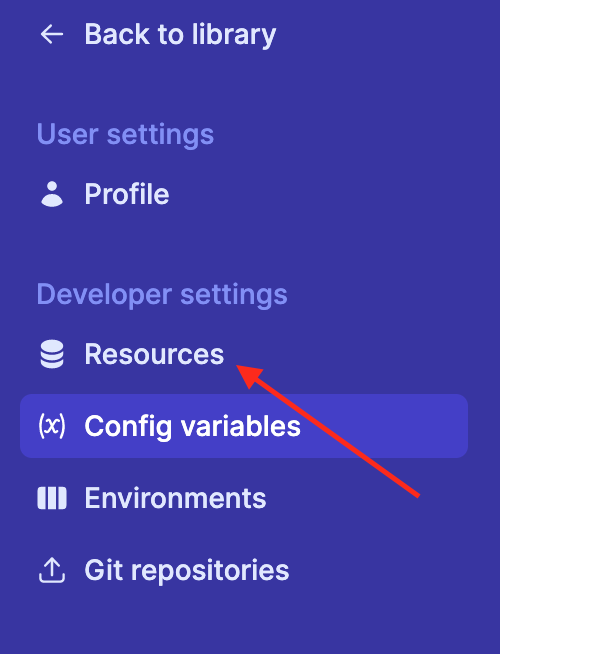Open the Git repositories settings
This screenshot has width=596, height=654.
pyautogui.click(x=187, y=571)
